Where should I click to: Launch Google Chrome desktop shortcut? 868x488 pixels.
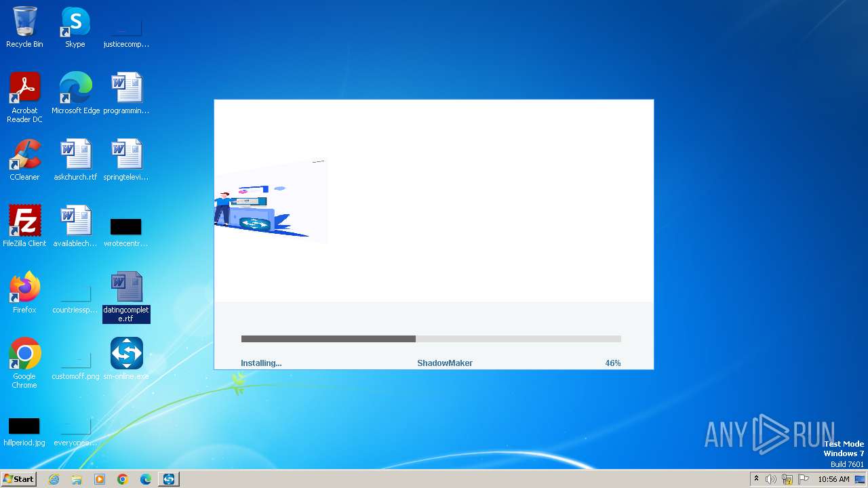click(24, 363)
